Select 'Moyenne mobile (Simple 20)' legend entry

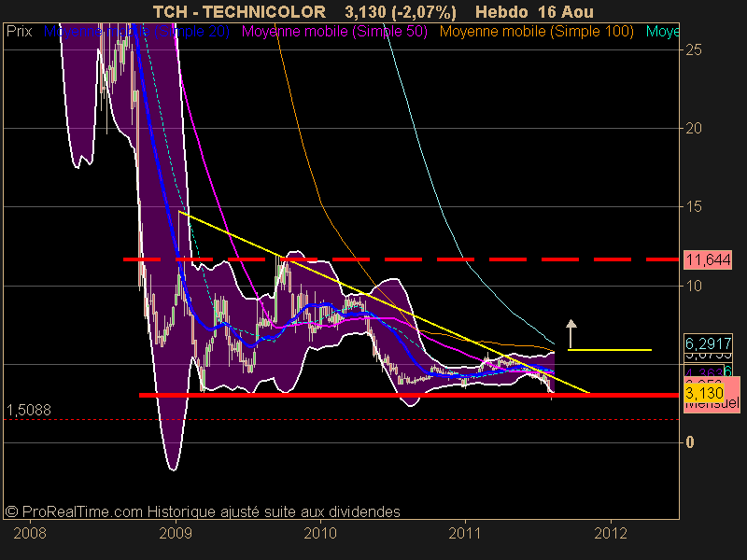(136, 32)
